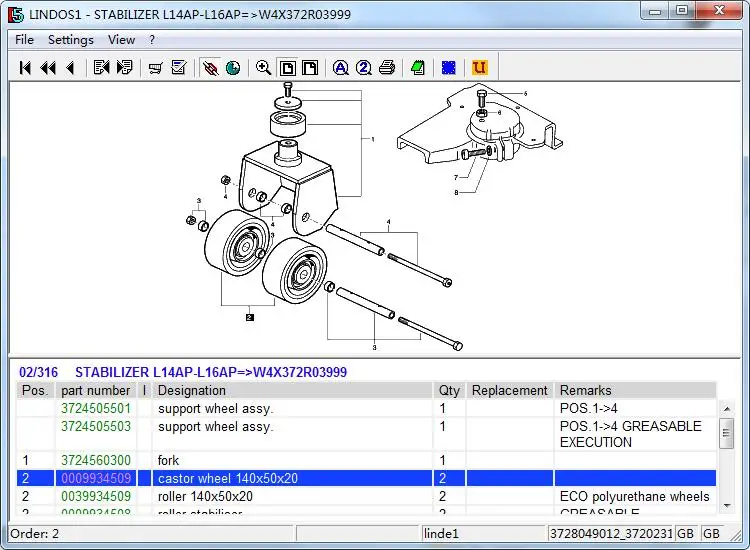Open the ? help menu

point(152,40)
